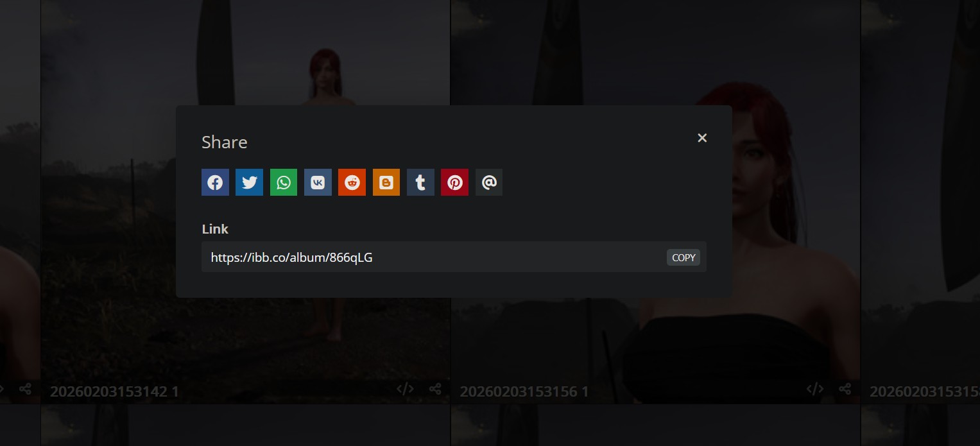Close the Share dialog
The image size is (980, 446).
[702, 138]
